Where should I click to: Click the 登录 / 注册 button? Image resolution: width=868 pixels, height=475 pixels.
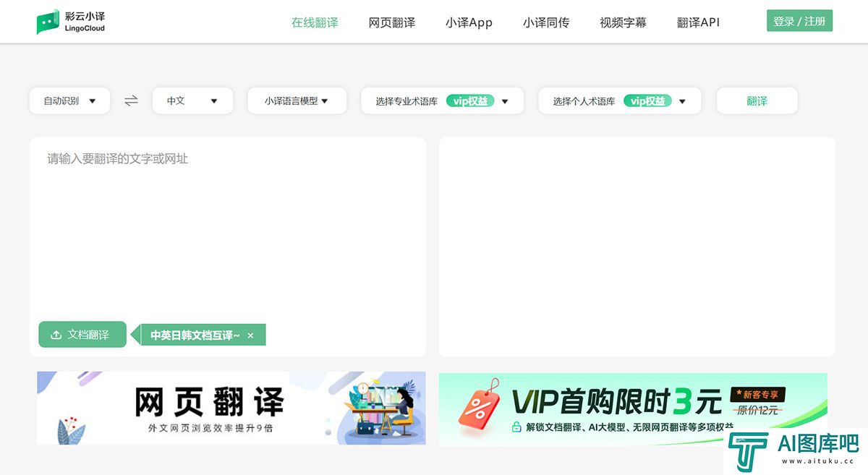799,21
